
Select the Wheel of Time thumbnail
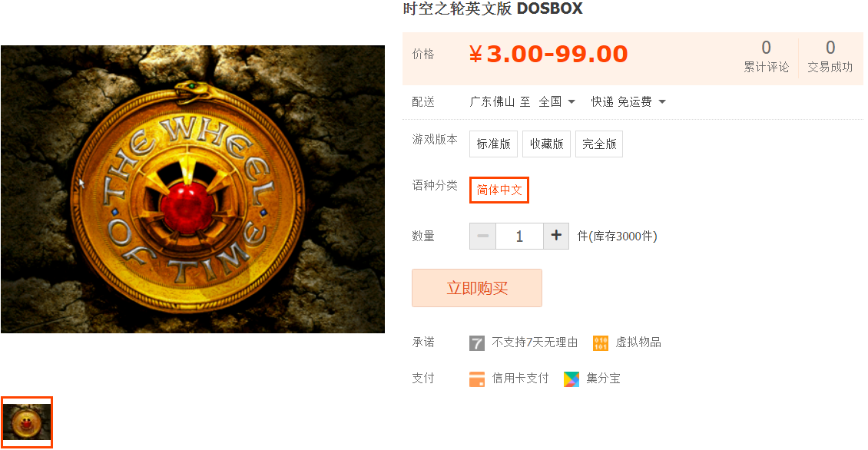[27, 422]
